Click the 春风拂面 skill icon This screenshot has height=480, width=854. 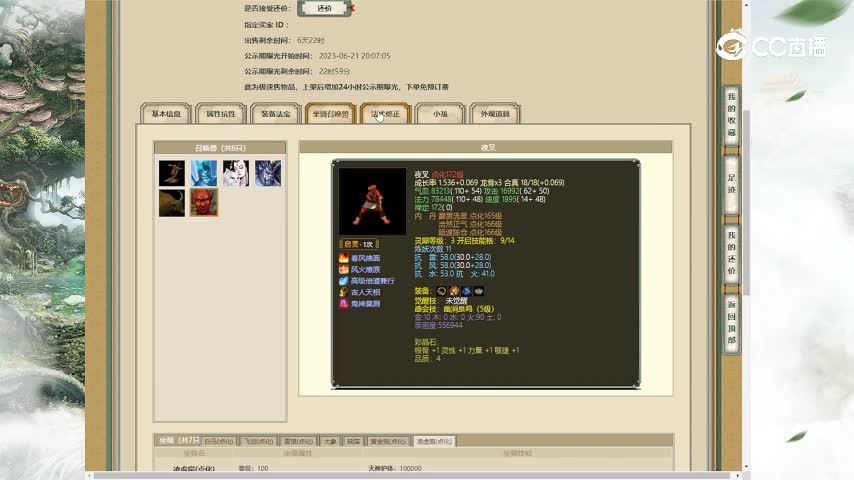(x=344, y=258)
